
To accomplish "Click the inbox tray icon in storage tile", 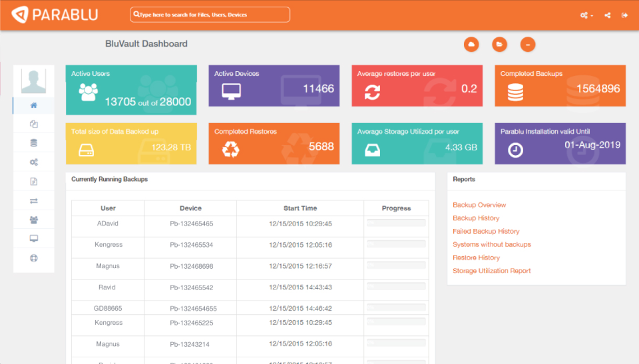I will point(372,150).
